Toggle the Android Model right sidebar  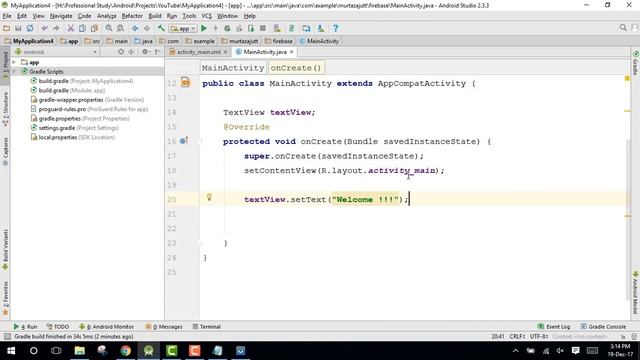[x=636, y=293]
